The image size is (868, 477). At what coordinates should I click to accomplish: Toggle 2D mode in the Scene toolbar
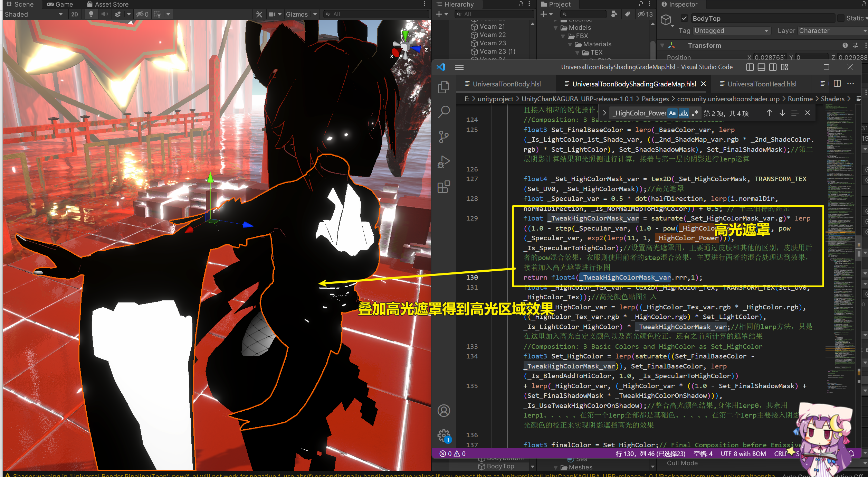coord(74,14)
